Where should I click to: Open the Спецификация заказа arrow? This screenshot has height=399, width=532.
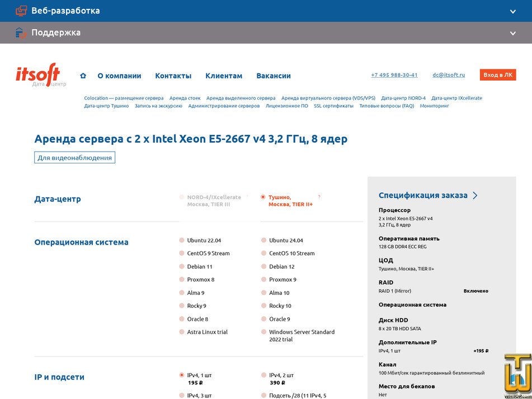[475, 195]
